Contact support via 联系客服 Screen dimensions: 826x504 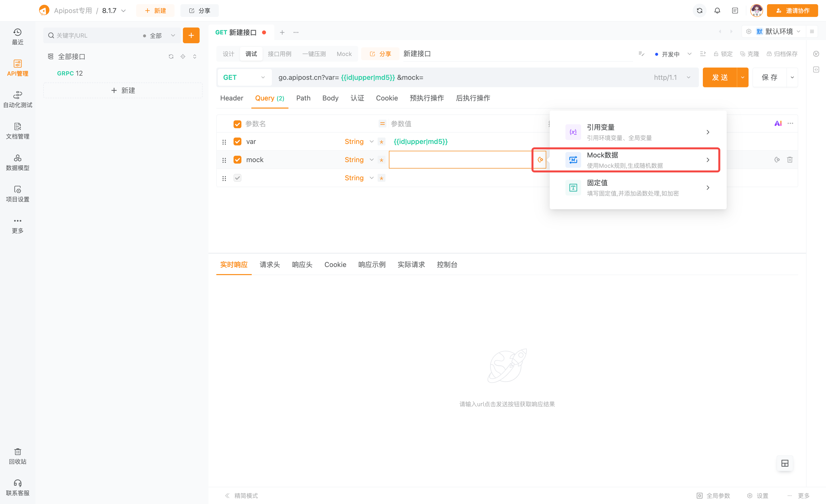[x=17, y=488]
